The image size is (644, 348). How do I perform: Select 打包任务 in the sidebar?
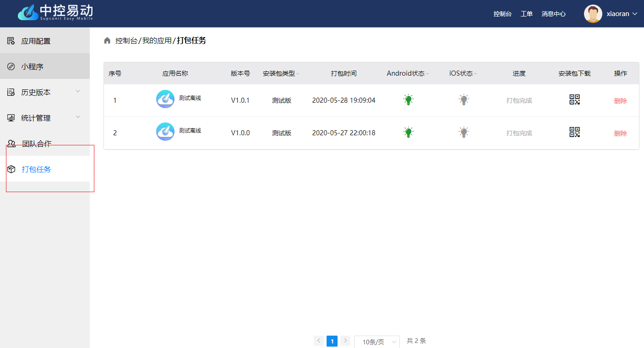tap(45, 169)
